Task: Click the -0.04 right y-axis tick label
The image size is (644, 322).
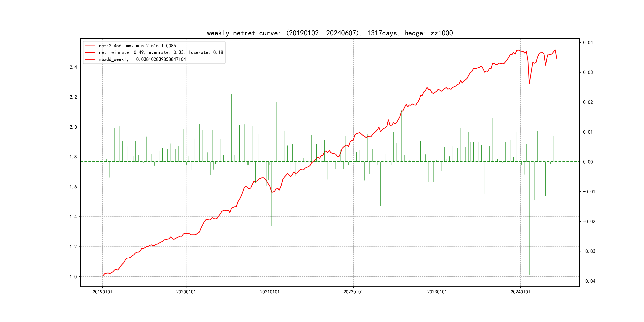Action: tap(589, 281)
